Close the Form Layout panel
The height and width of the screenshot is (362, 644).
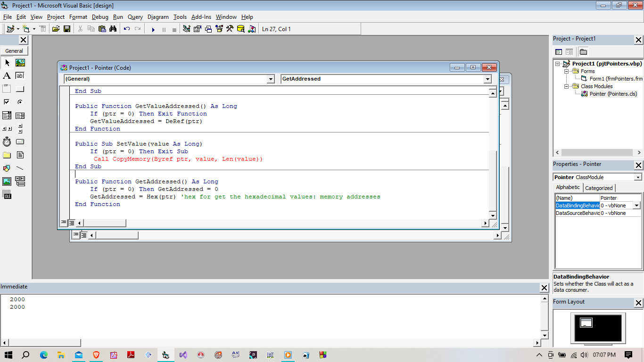point(638,303)
